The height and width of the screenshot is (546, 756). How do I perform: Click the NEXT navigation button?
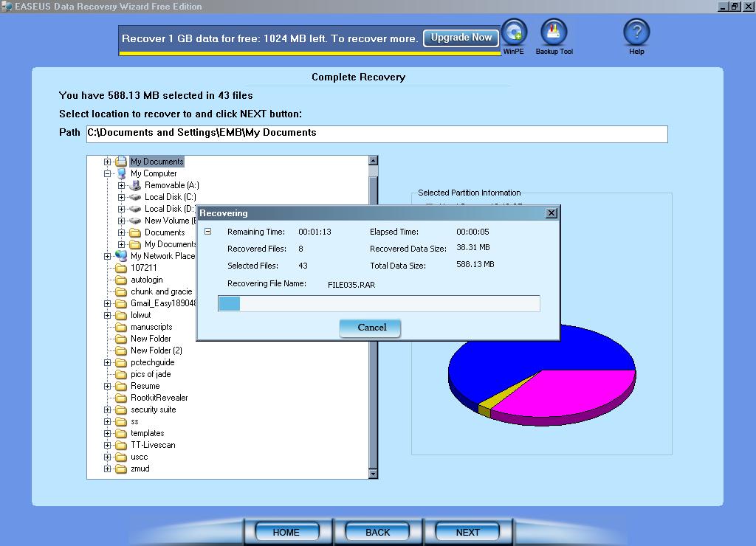467,532
